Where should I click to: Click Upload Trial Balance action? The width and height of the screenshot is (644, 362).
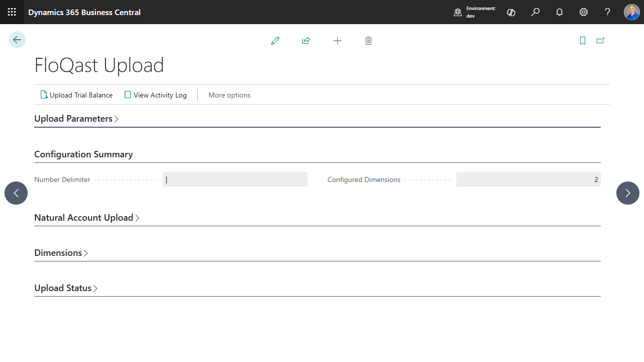click(76, 95)
